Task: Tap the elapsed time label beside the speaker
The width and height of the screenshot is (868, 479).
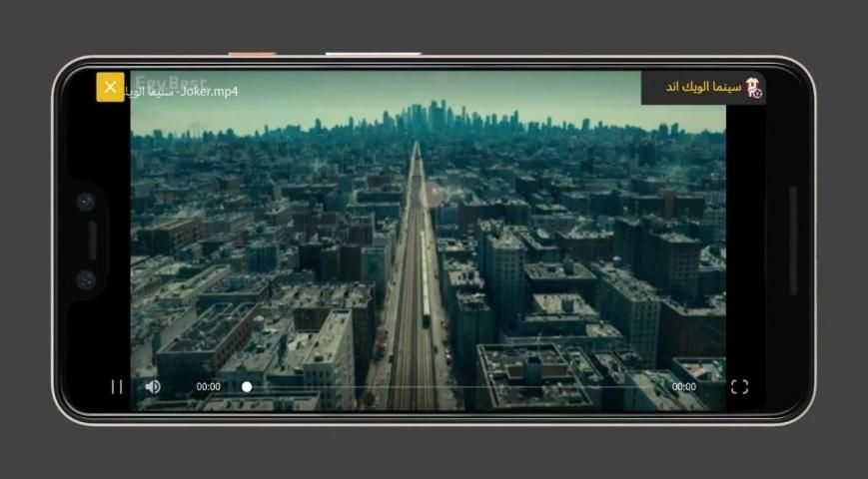Action: point(209,387)
